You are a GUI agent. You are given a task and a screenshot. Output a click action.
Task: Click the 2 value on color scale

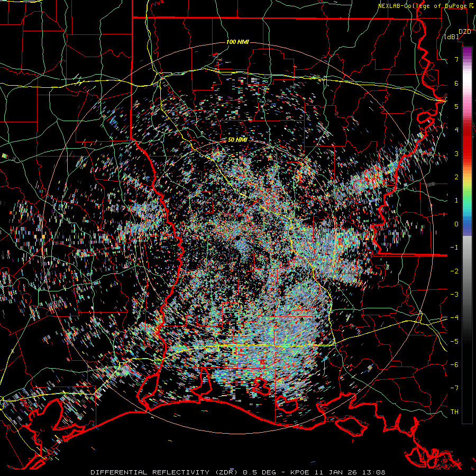(456, 177)
